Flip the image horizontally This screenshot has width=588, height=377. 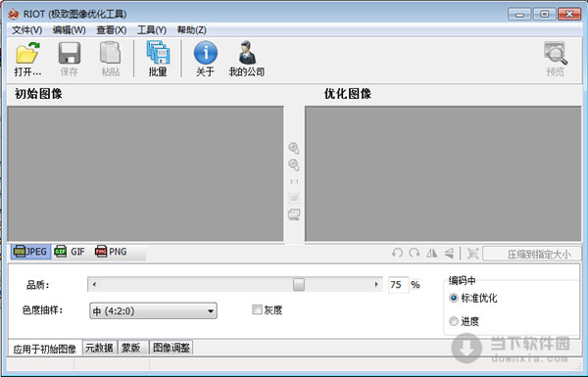pyautogui.click(x=431, y=254)
